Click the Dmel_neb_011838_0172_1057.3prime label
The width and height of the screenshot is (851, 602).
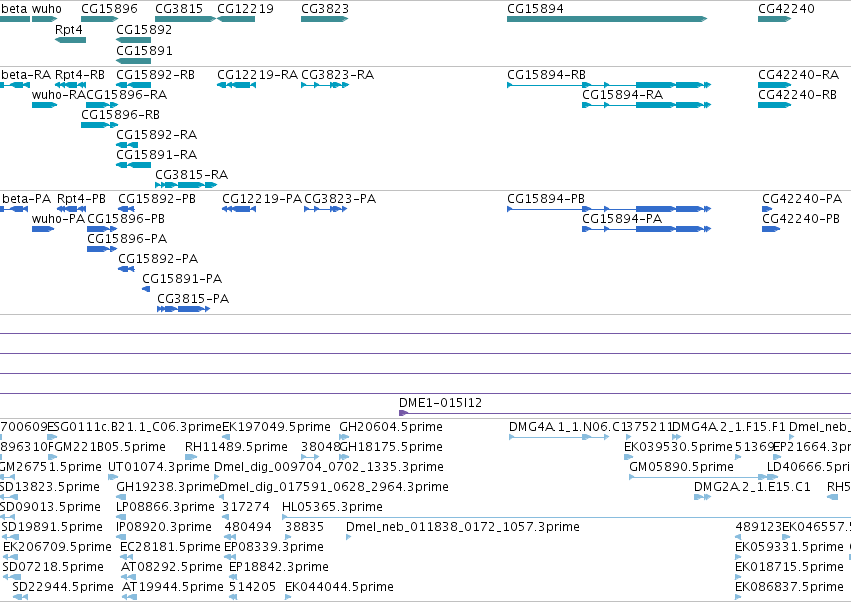tap(463, 527)
